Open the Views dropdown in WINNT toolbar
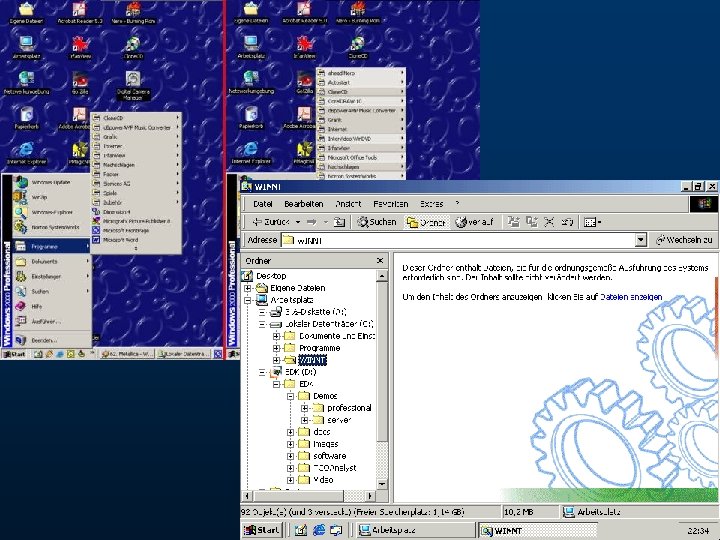 592,222
